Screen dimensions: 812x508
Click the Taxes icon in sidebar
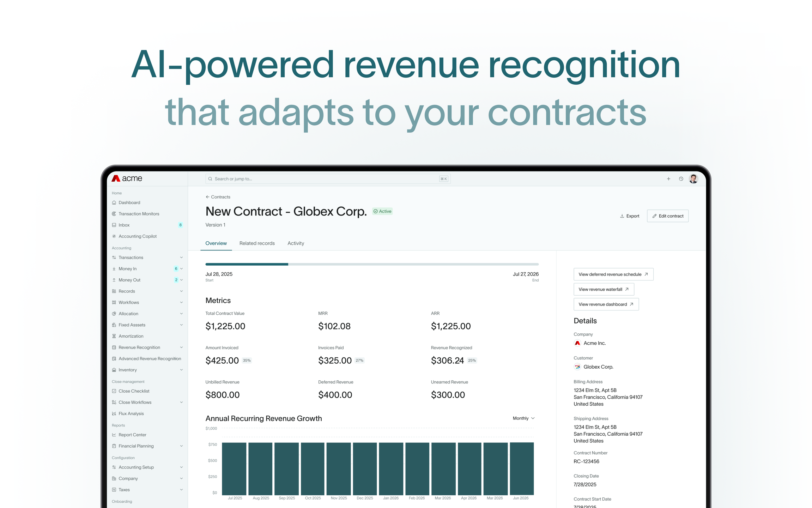[x=114, y=490]
